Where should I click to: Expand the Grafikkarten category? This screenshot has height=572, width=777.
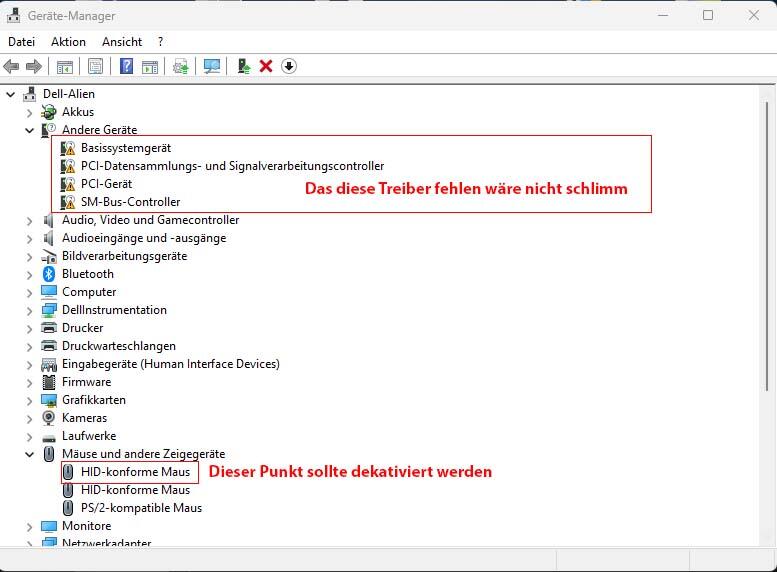[30, 400]
